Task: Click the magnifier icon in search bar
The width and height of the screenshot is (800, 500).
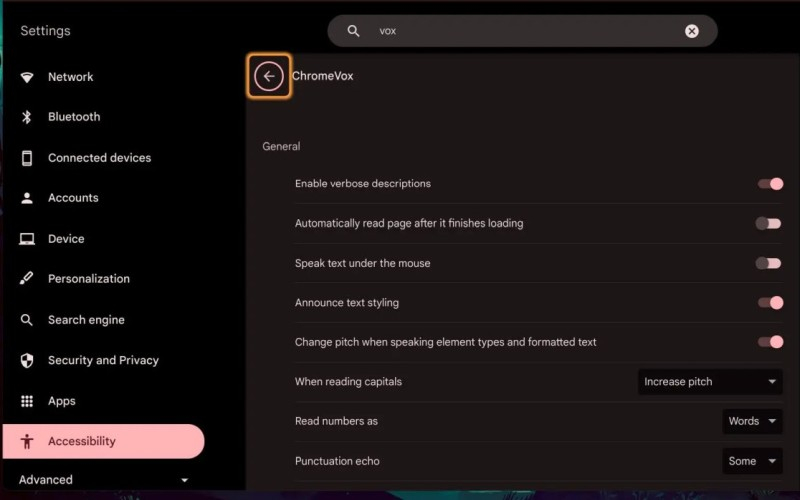Action: click(x=353, y=31)
